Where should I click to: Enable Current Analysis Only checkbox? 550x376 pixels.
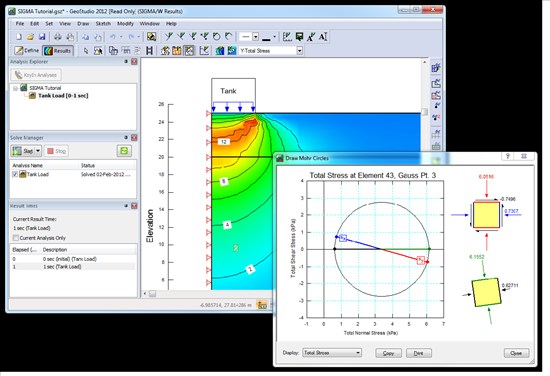click(16, 238)
